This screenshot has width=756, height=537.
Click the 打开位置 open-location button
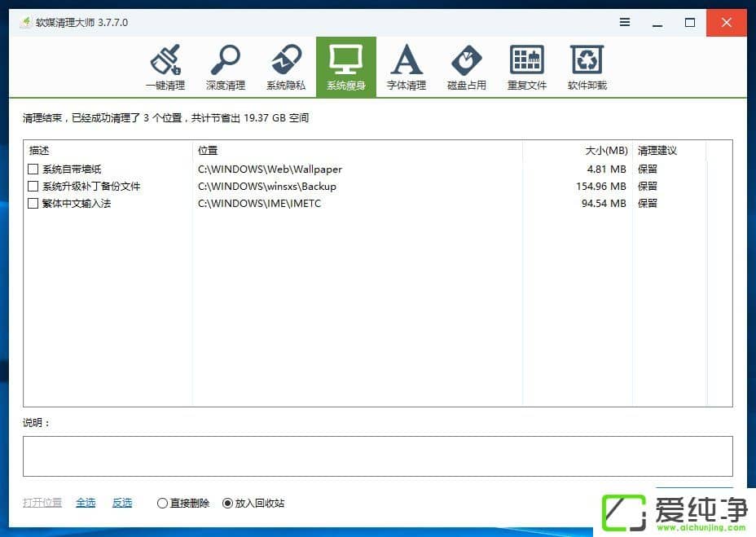tap(42, 503)
